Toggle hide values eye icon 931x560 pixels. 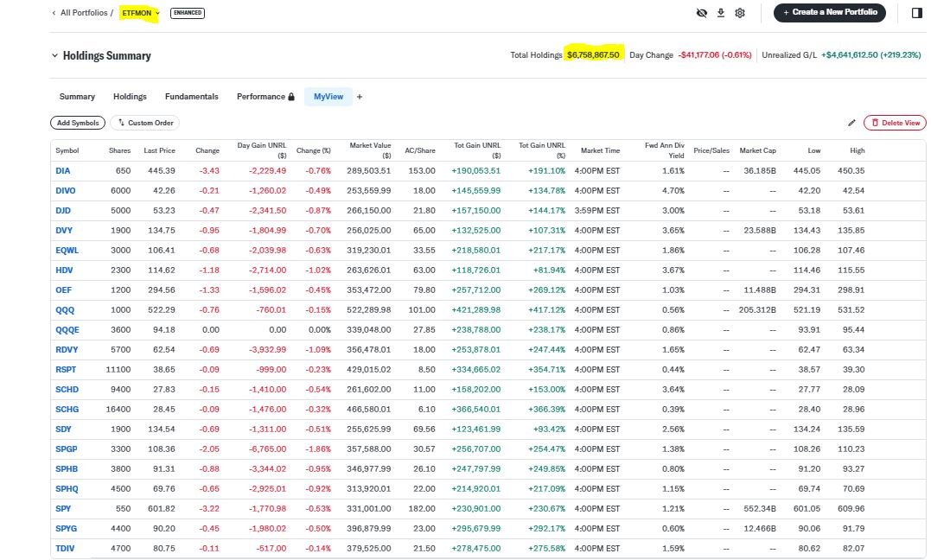(x=702, y=13)
